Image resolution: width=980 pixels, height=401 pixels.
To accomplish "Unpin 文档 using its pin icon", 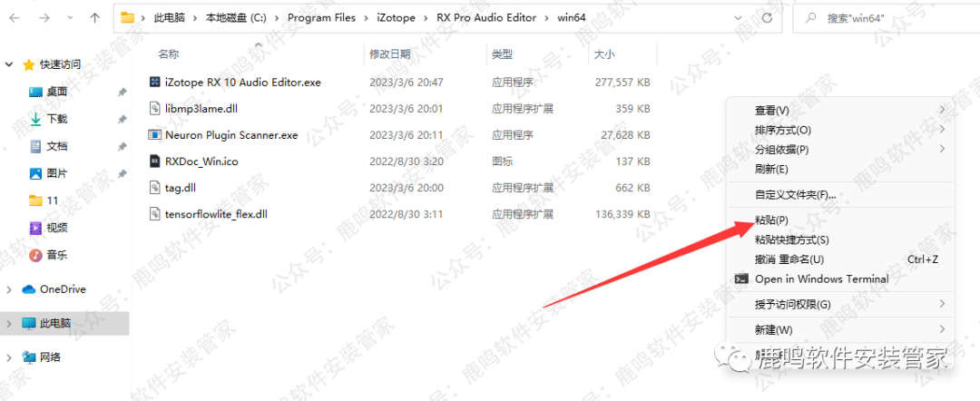I will point(122,146).
